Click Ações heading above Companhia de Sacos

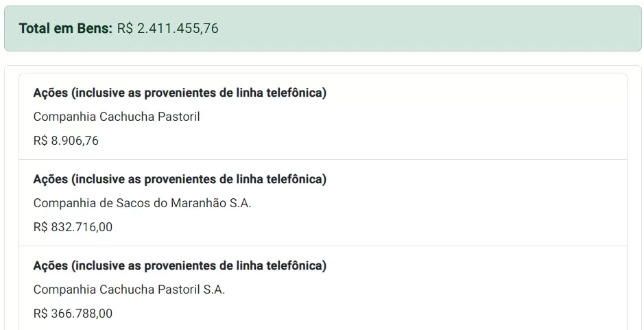(180, 179)
